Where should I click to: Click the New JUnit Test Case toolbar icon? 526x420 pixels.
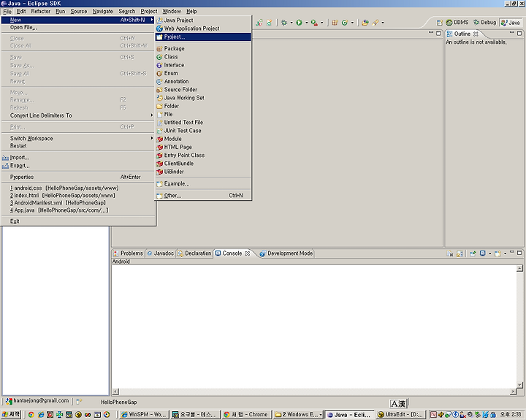coord(259,23)
